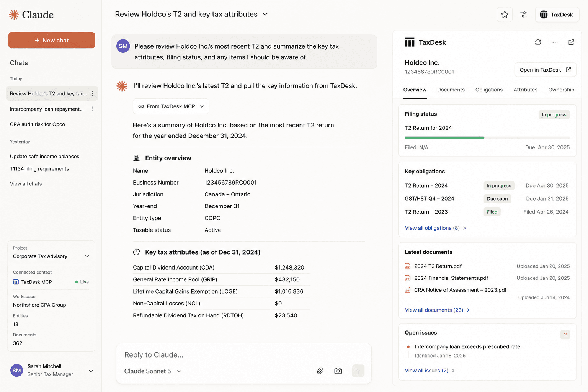This screenshot has height=392, width=588.
Task: Click Sarah Mitchell's profile avatar
Action: [x=16, y=370]
